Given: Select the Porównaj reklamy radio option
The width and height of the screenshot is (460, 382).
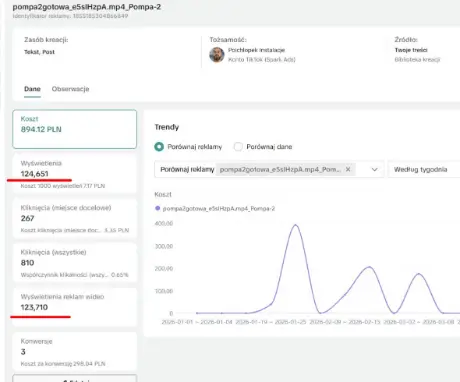Looking at the screenshot, I should [x=159, y=147].
